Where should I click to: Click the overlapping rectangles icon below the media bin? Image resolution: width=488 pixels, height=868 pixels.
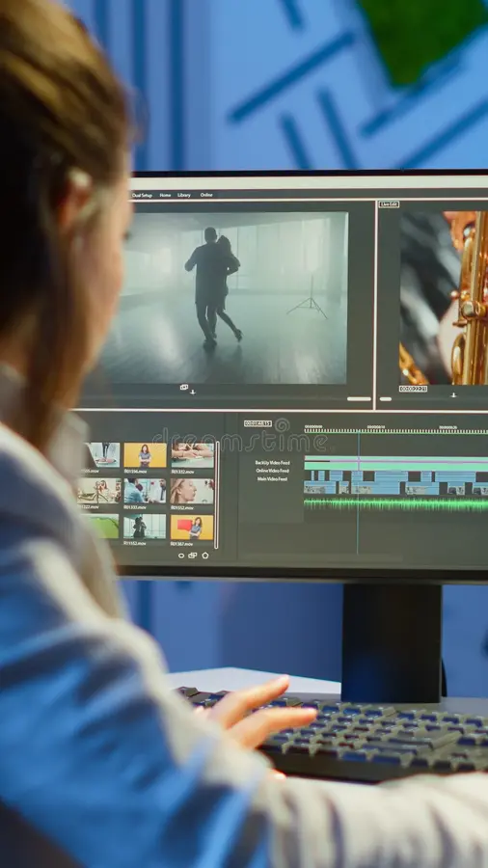pos(193,556)
